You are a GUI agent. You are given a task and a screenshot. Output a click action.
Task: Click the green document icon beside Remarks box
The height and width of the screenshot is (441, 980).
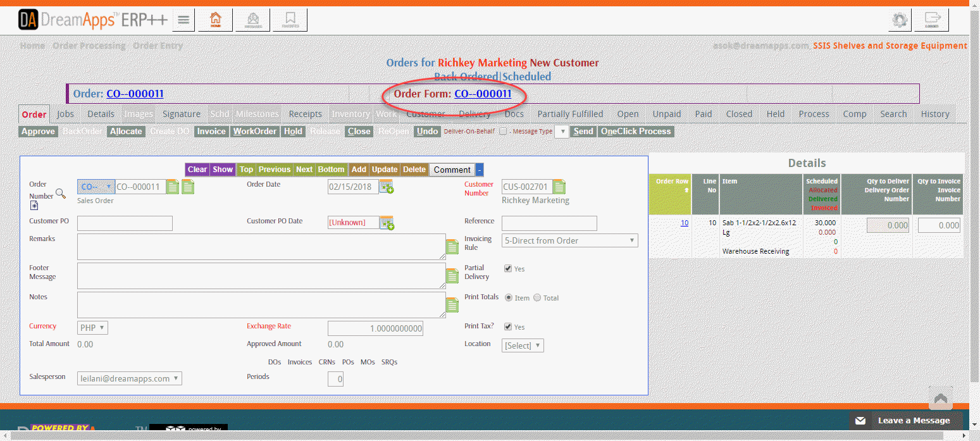(452, 247)
